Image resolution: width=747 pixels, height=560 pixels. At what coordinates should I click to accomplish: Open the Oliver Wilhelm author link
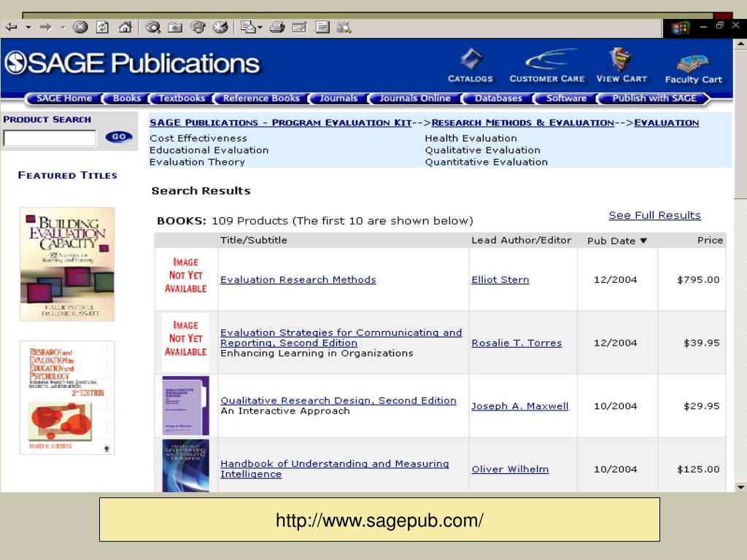point(510,469)
